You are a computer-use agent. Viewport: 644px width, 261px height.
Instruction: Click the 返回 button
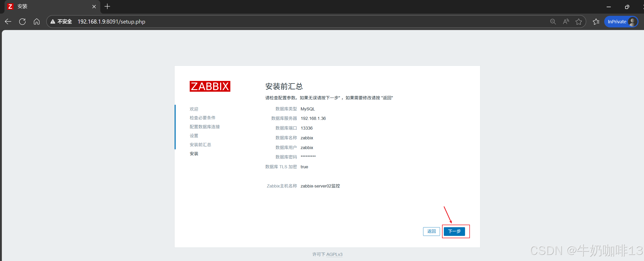[432, 231]
